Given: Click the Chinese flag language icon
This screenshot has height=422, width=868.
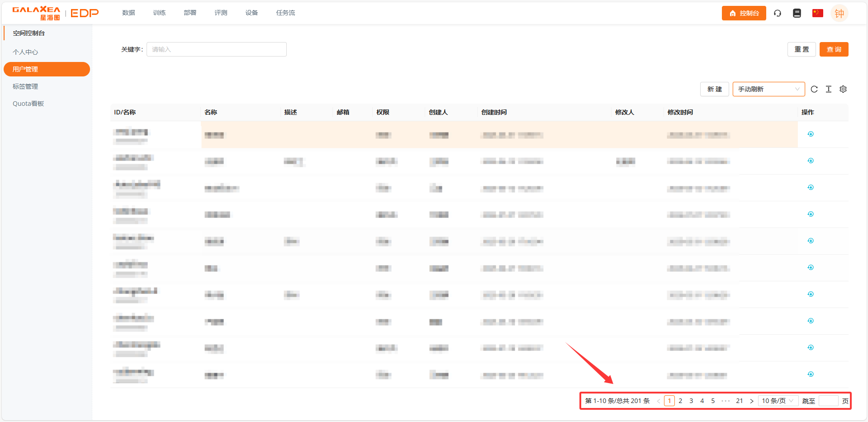Looking at the screenshot, I should pos(817,13).
